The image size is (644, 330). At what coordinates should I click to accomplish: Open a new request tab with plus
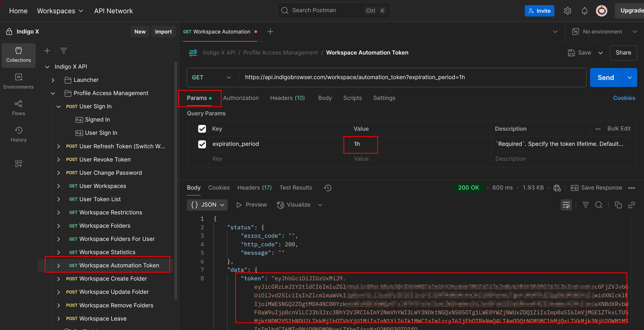pos(270,32)
